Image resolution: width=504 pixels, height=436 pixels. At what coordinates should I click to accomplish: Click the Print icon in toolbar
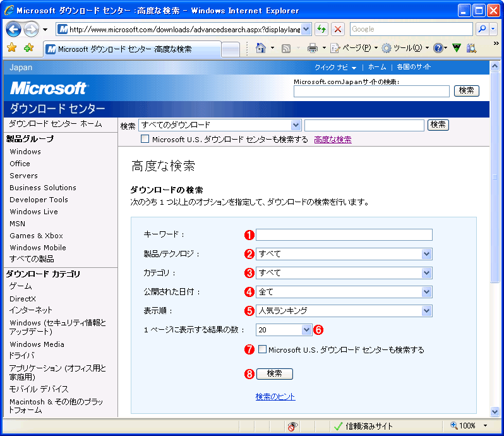312,48
